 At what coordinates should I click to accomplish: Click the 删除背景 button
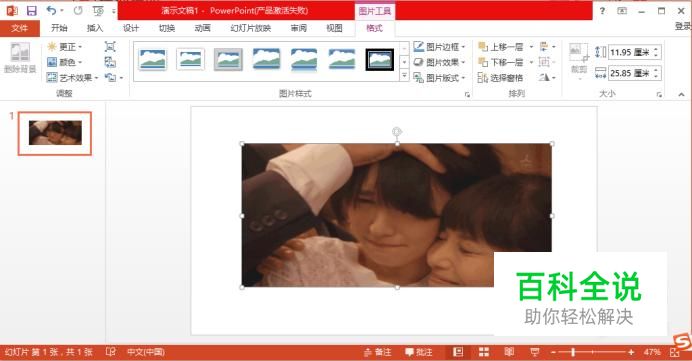(x=20, y=58)
